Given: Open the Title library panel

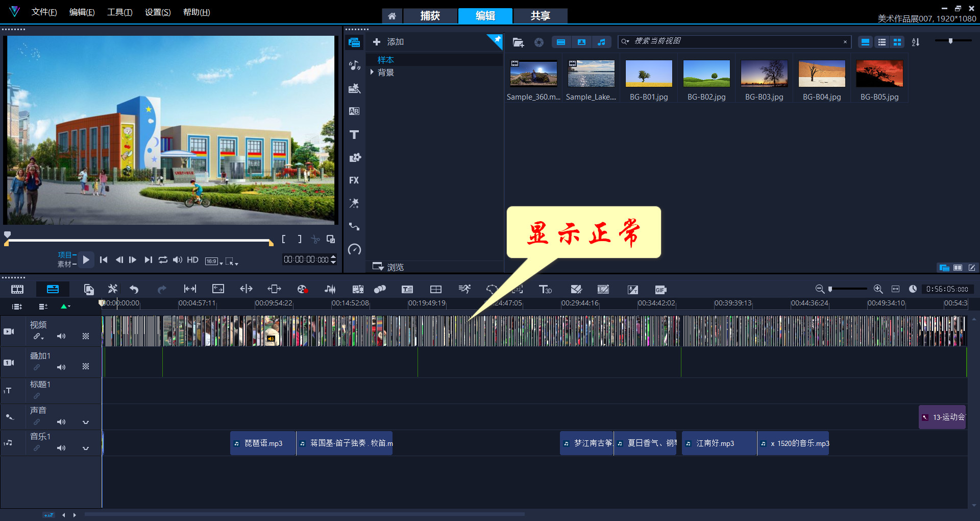Looking at the screenshot, I should [354, 134].
